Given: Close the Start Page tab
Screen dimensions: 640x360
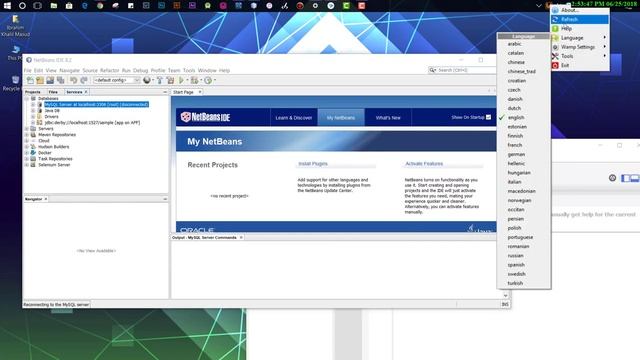Looking at the screenshot, I should pyautogui.click(x=200, y=92).
